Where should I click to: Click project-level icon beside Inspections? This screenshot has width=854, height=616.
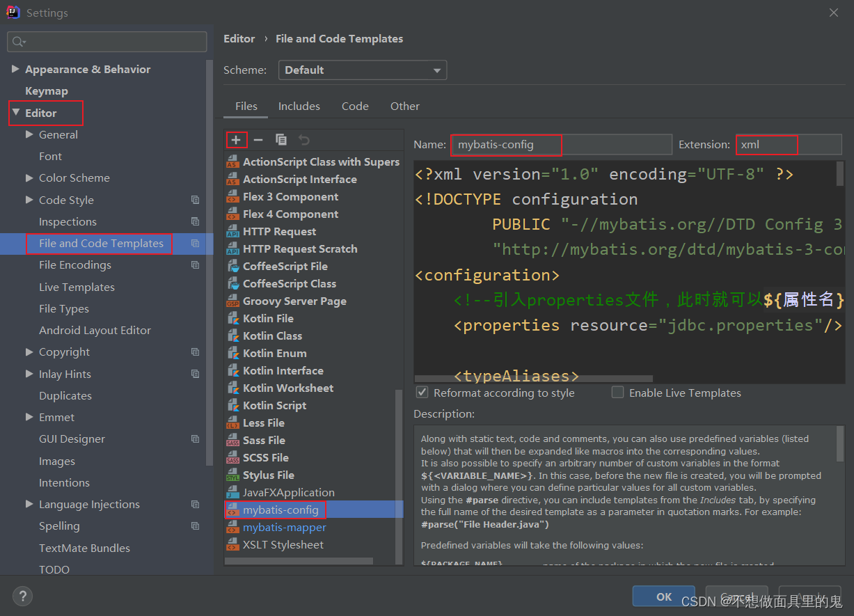click(196, 222)
